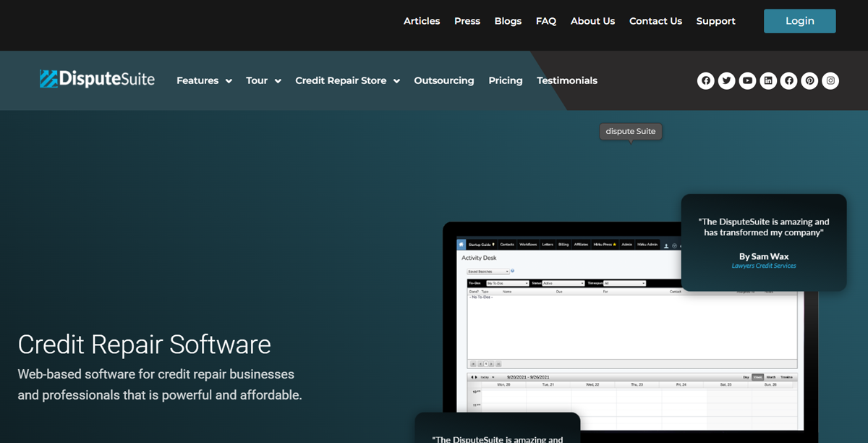Click the app preview screenshot's calendar area
Image resolution: width=868 pixels, height=443 pixels.
click(x=633, y=402)
